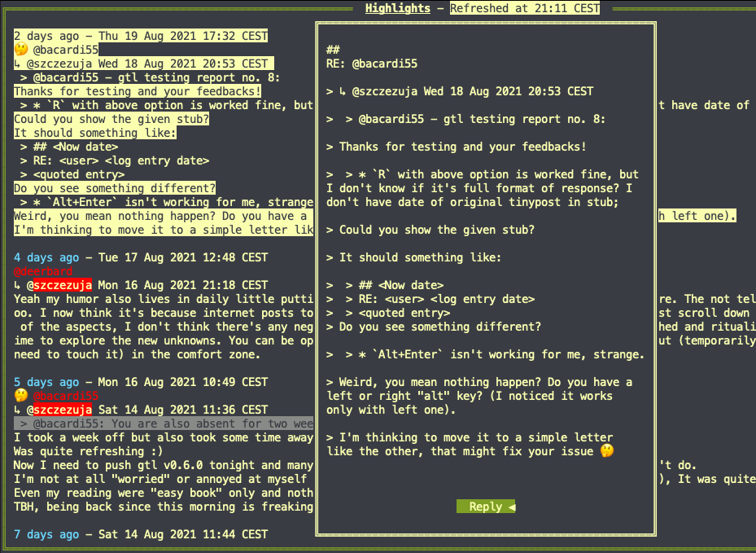The width and height of the screenshot is (756, 553).
Task: Select the red @deerbard username
Action: pyautogui.click(x=43, y=271)
